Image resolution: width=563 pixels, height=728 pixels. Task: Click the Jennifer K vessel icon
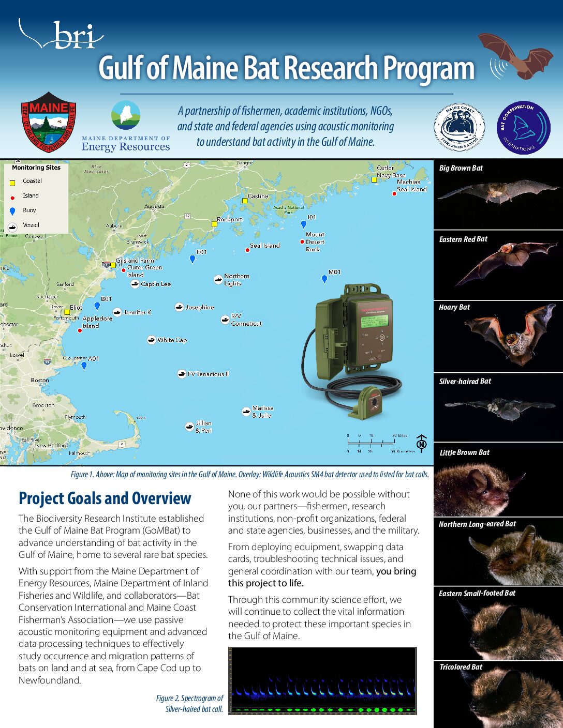(x=117, y=312)
